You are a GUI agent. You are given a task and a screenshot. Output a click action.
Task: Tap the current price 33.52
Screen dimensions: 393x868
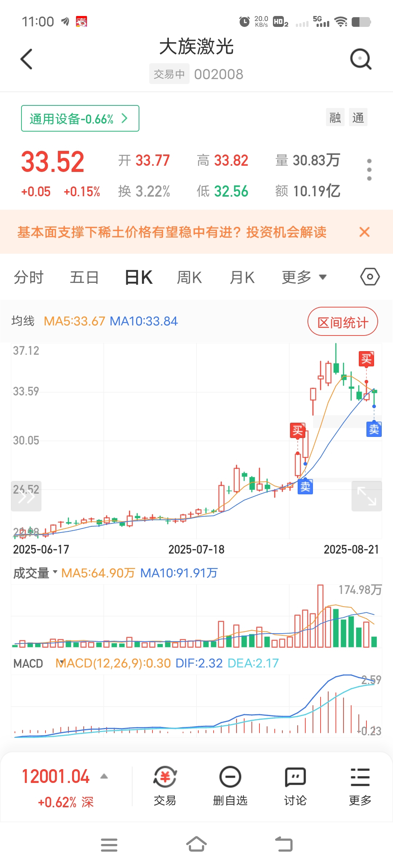point(53,162)
